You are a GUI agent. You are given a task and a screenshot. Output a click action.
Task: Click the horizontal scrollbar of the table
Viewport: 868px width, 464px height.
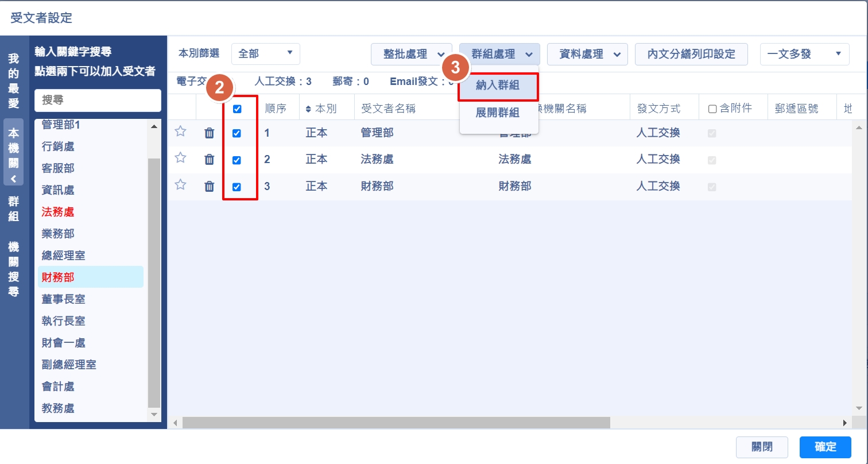(396, 423)
